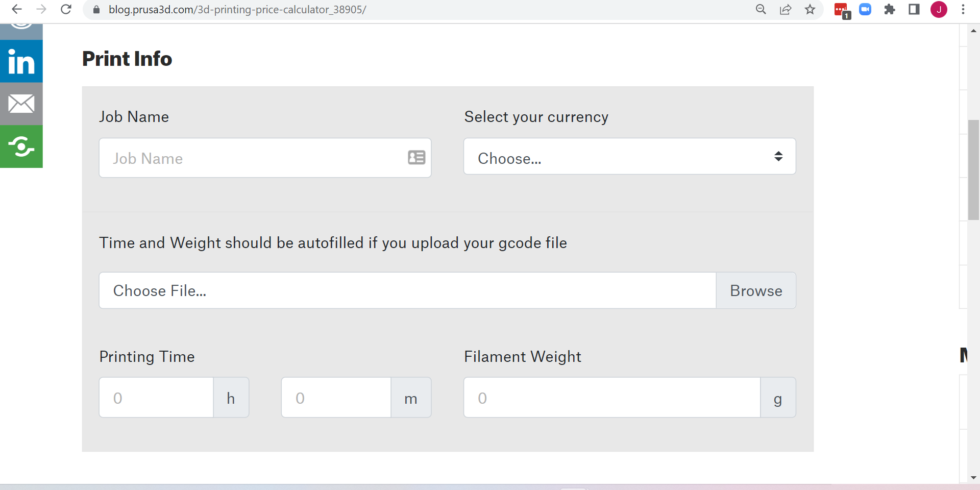The image size is (980, 490).
Task: Open the Select your currency dropdown
Action: 629,157
